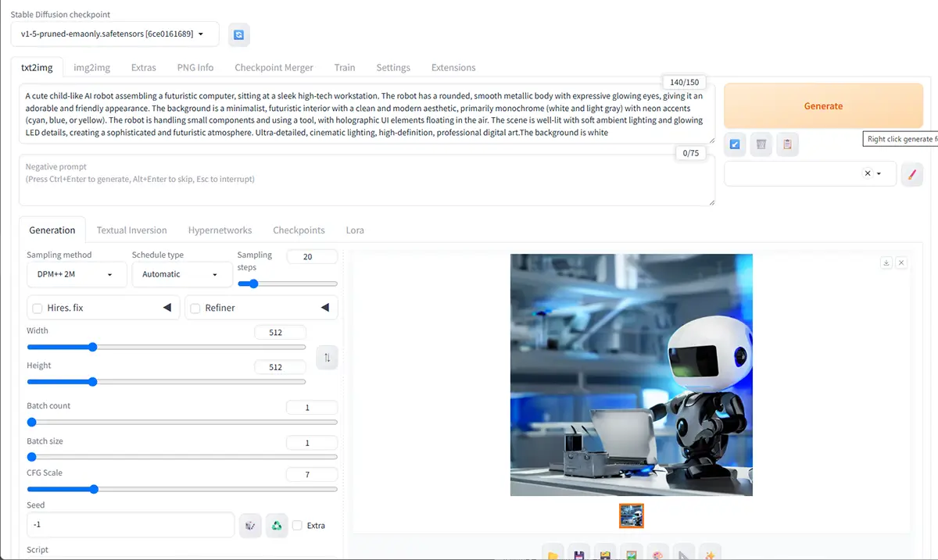Click the blue arrow read-parameters icon
The image size is (938, 560).
[x=735, y=144]
